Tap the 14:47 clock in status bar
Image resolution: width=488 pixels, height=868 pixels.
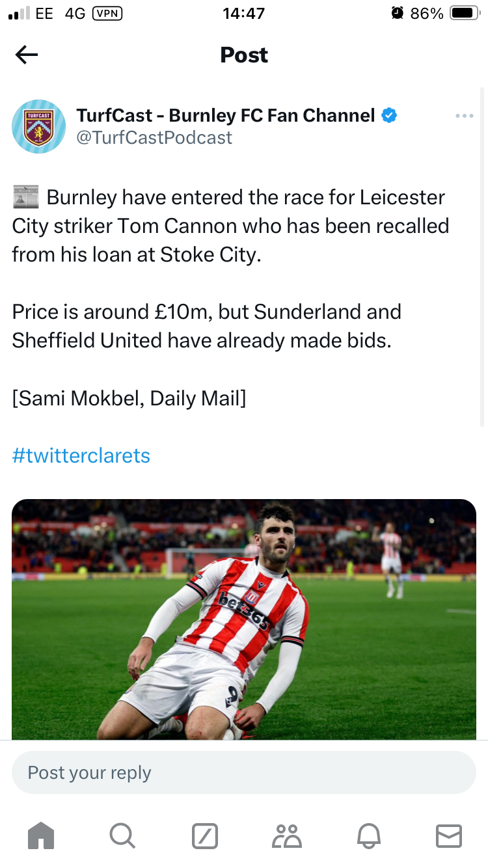pyautogui.click(x=244, y=13)
